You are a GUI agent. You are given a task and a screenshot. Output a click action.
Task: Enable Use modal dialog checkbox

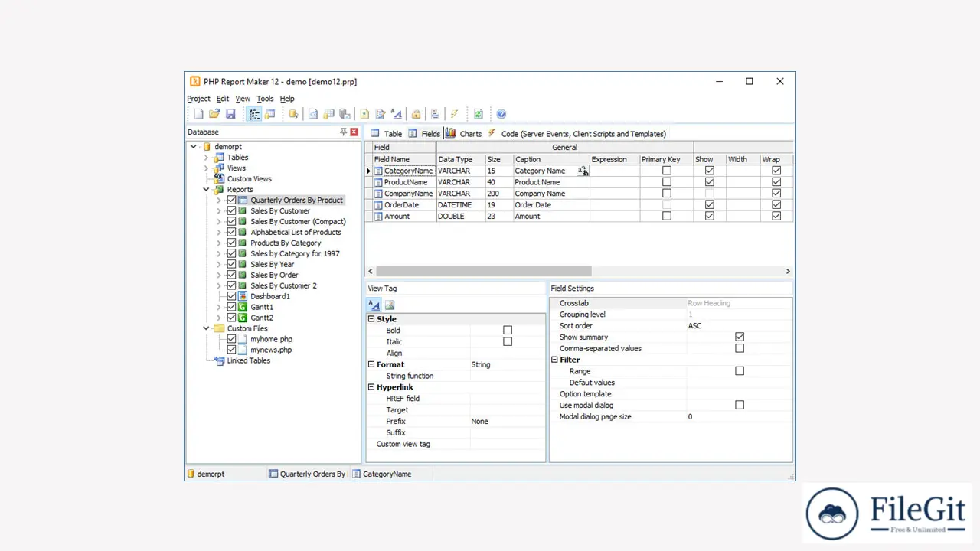739,405
